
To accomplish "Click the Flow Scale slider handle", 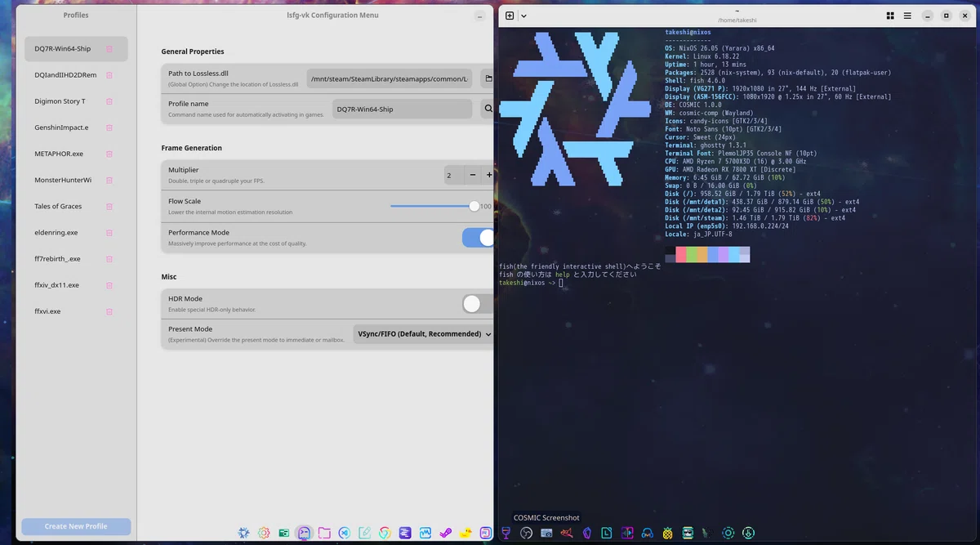I will pyautogui.click(x=474, y=206).
